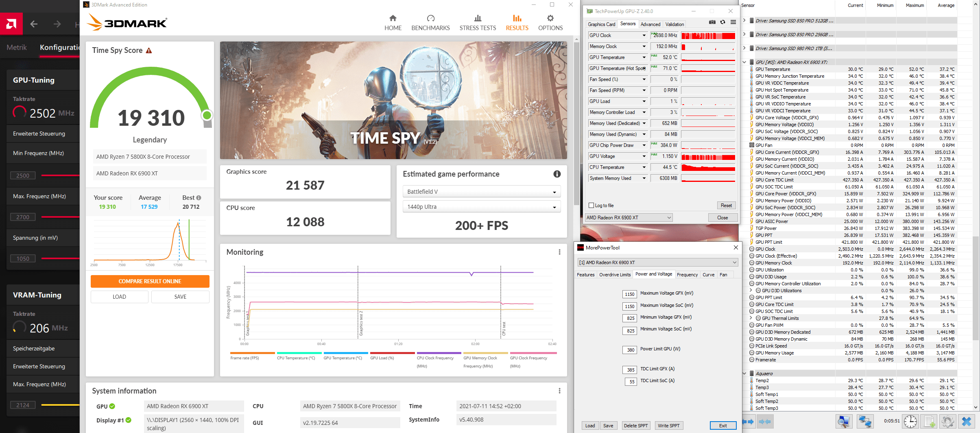Enable Log to file in GPU-Z
The height and width of the screenshot is (433, 980).
pyautogui.click(x=591, y=206)
